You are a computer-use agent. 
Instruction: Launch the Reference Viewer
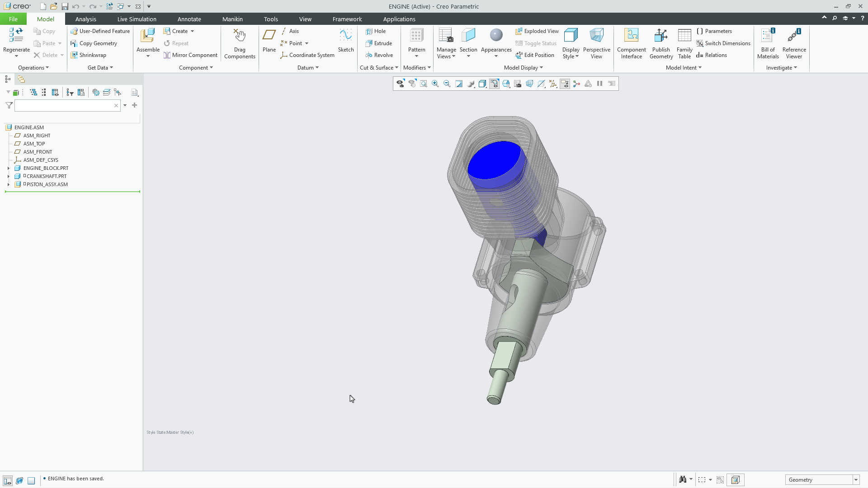point(794,43)
